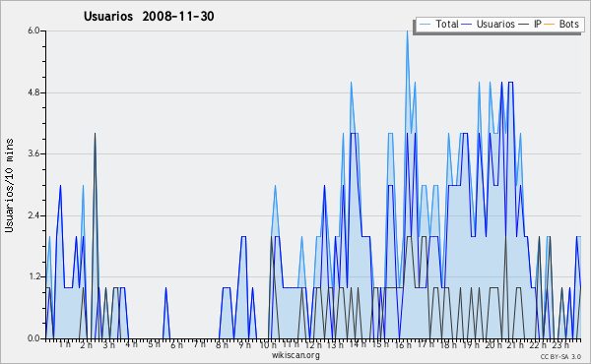The image size is (591, 364).
Task: Click the Bots legend entry
Action: (x=561, y=24)
